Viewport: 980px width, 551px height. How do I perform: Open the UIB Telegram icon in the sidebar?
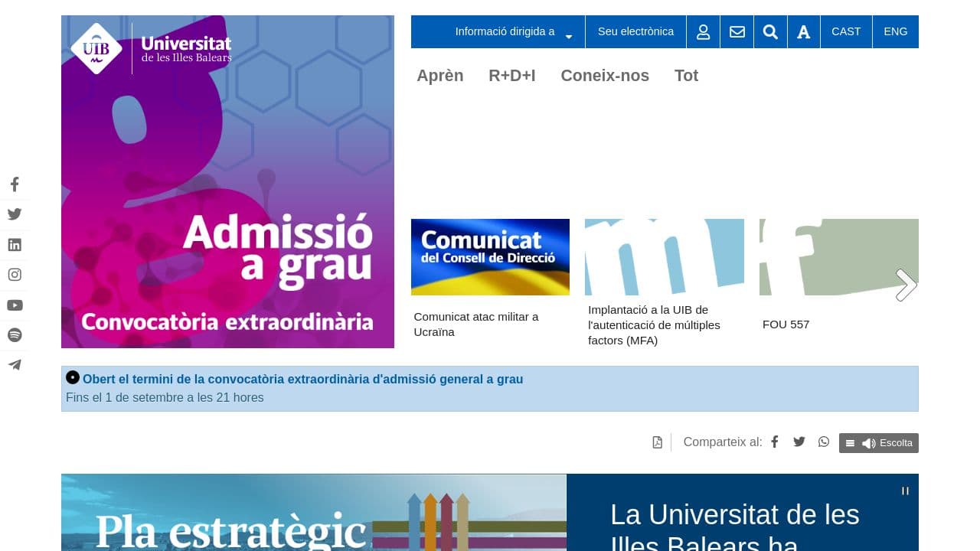(15, 365)
